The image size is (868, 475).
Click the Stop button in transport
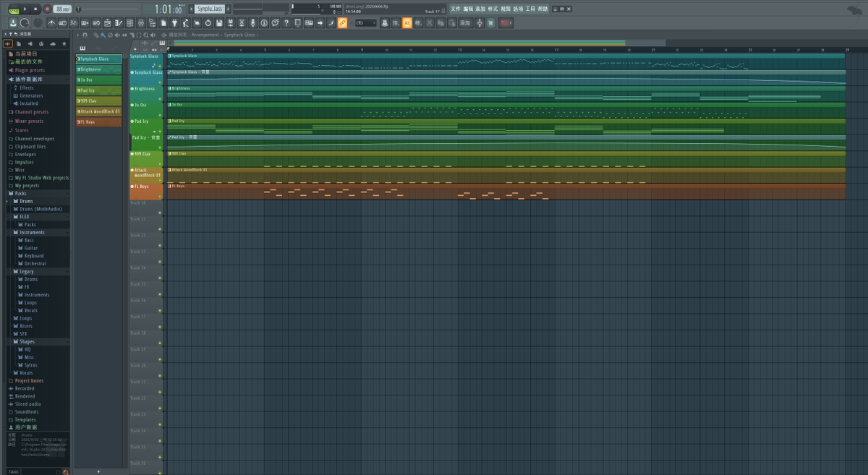[35, 9]
